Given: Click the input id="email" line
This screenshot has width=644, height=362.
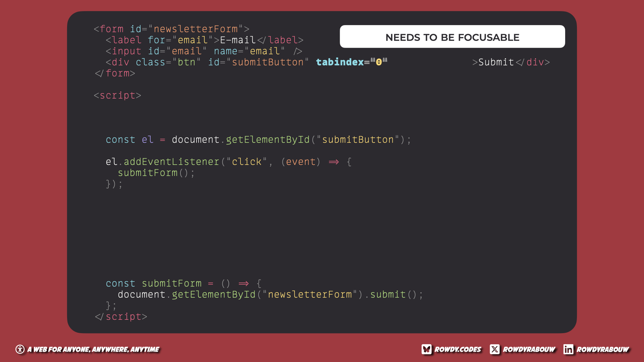Looking at the screenshot, I should (x=204, y=51).
